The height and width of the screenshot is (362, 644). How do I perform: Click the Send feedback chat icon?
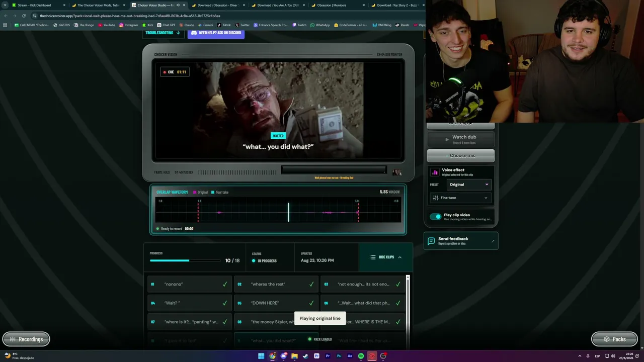tap(431, 241)
